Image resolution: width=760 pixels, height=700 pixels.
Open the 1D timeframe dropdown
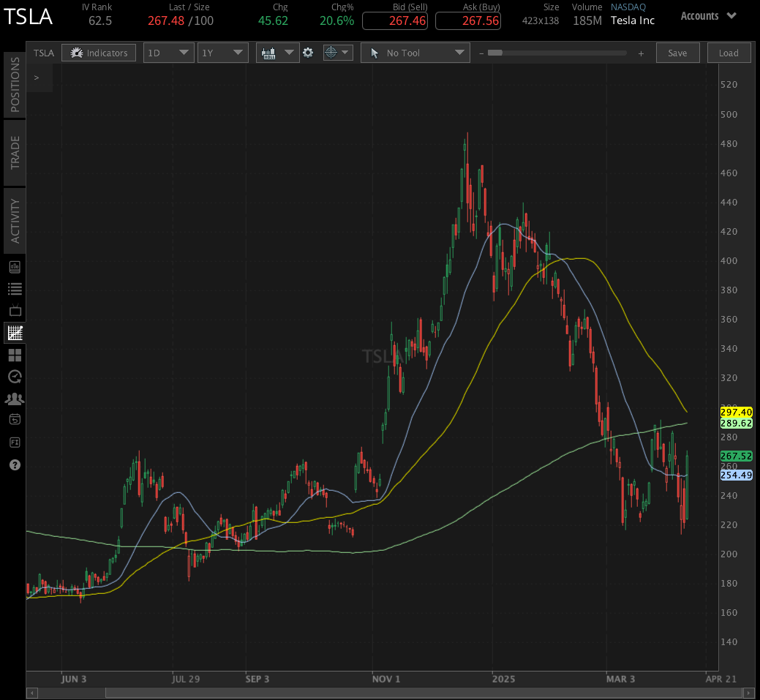coord(168,52)
